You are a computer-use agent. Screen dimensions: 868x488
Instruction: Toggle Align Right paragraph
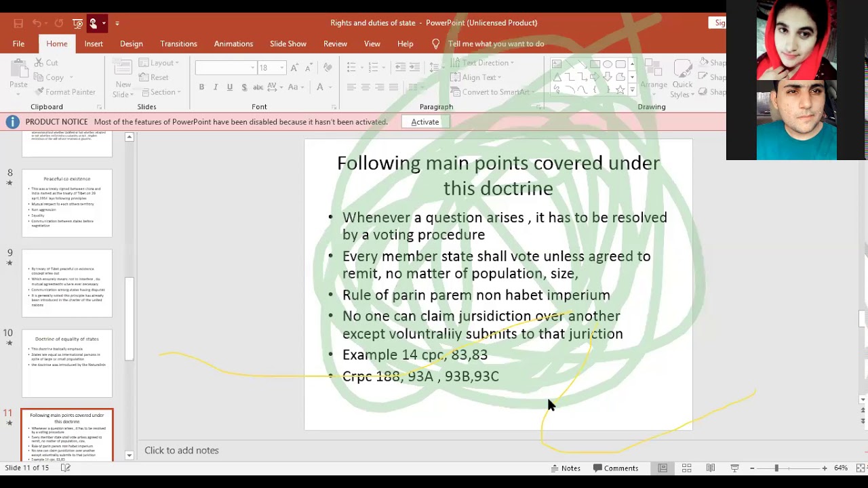tap(379, 87)
